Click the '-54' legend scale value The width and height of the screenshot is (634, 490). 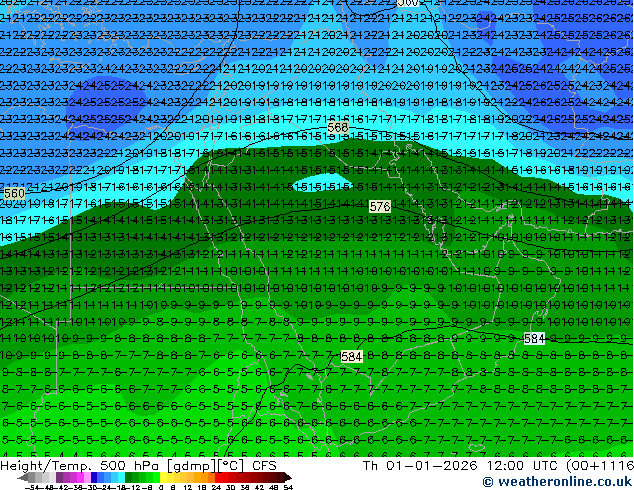point(32,487)
